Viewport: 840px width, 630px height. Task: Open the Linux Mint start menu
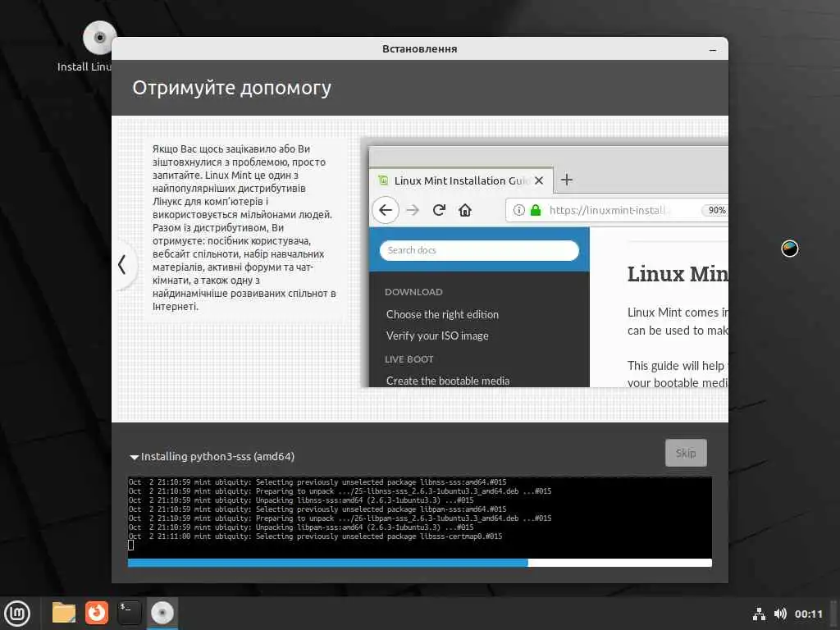pyautogui.click(x=17, y=613)
